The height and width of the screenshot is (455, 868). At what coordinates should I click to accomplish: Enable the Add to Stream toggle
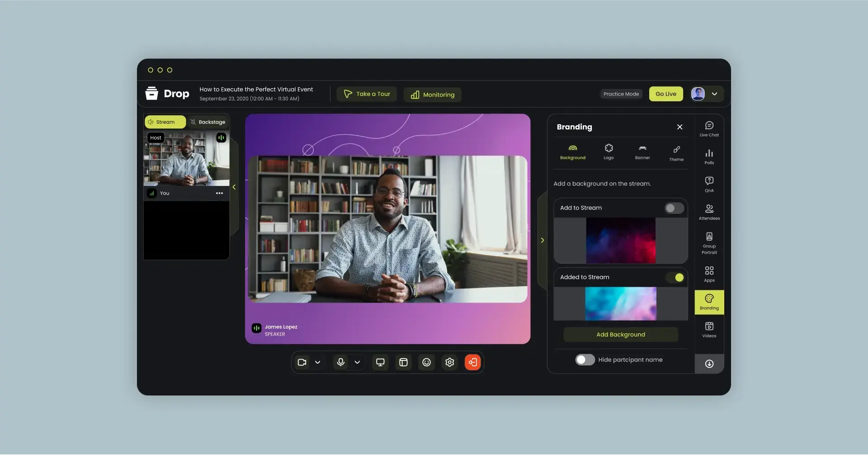(x=674, y=208)
